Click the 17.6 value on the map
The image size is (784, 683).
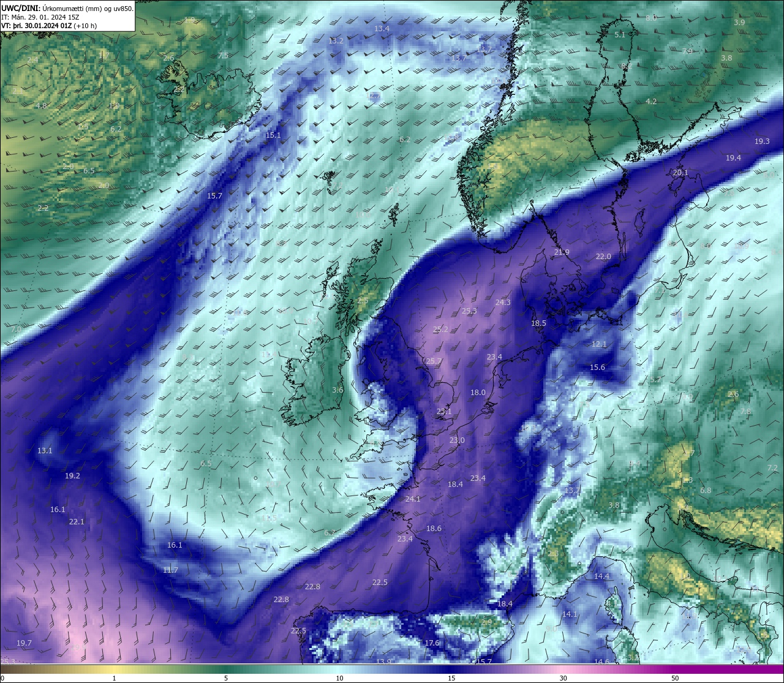point(432,643)
